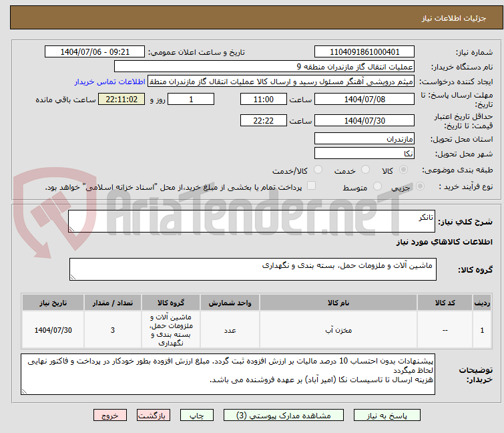Click the validity time field 22:22

(x=264, y=121)
